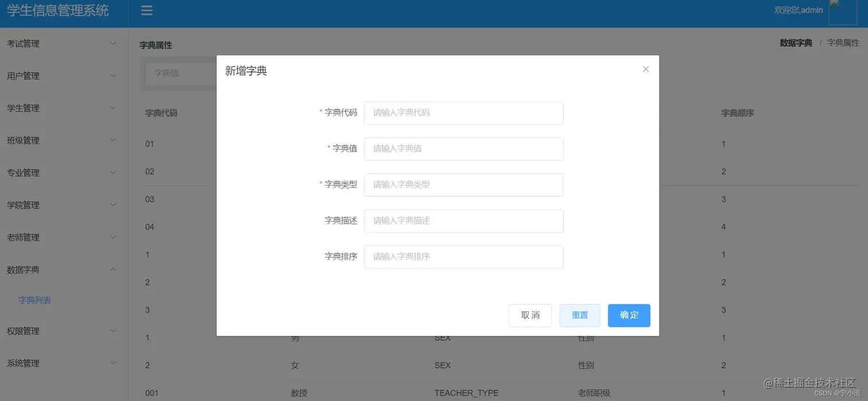Click the 字典值 search box behind dialog

pos(181,74)
